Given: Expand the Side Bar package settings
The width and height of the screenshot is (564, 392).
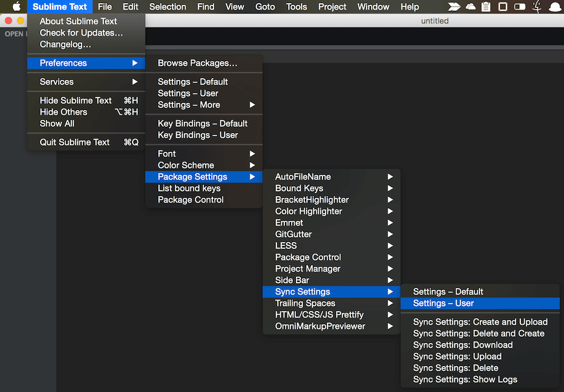Looking at the screenshot, I should coord(332,280).
